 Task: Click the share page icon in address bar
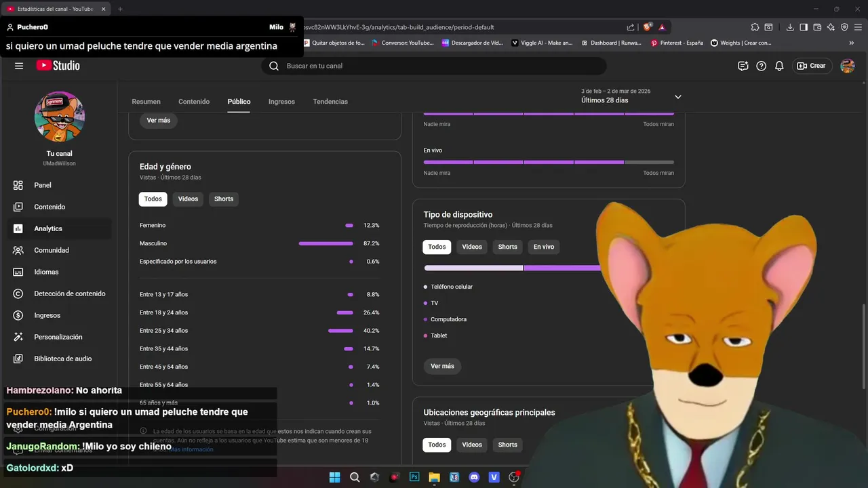(x=631, y=27)
